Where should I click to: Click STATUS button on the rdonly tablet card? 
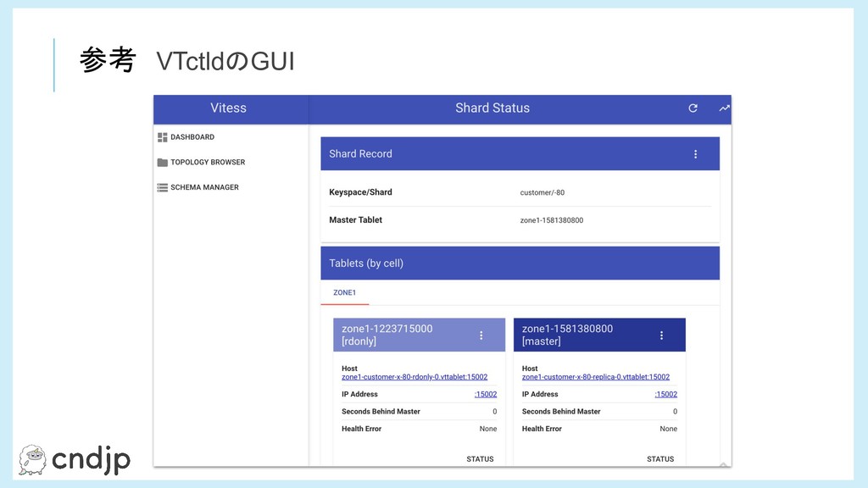pyautogui.click(x=480, y=459)
